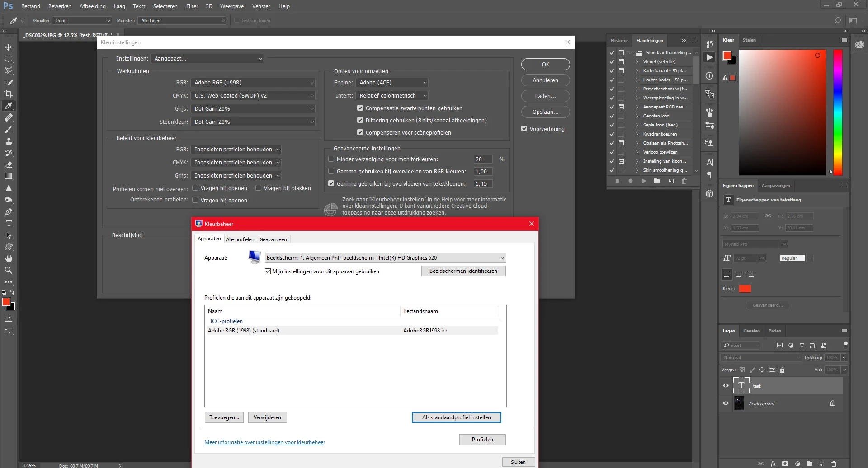Open the Filter menu
Image resolution: width=868 pixels, height=468 pixels.
tap(192, 6)
